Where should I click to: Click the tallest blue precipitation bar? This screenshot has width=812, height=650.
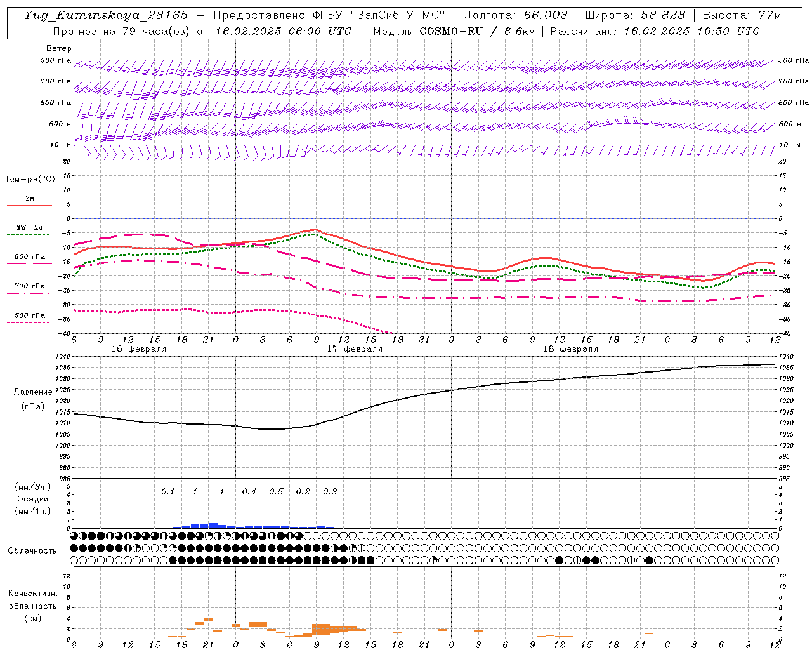(x=213, y=526)
